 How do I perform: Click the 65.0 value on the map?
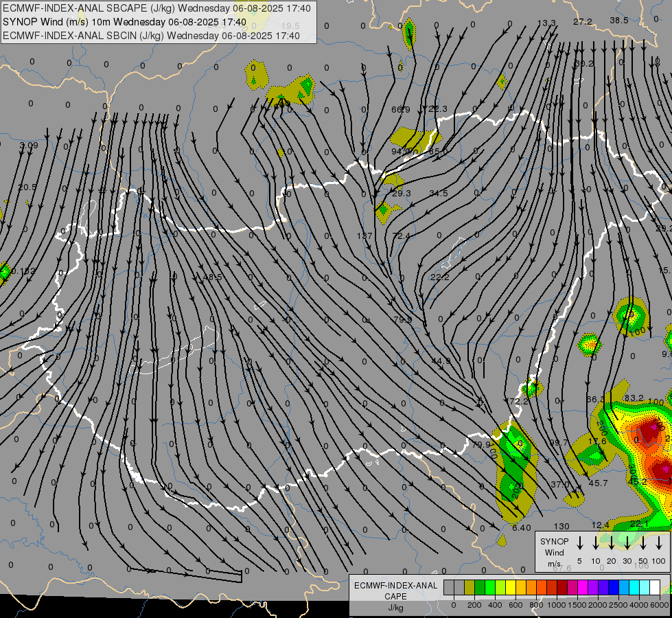tap(438, 151)
